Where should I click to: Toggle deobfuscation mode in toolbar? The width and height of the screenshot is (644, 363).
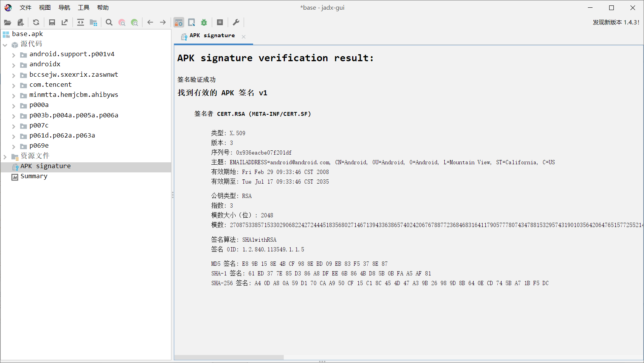pyautogui.click(x=179, y=22)
